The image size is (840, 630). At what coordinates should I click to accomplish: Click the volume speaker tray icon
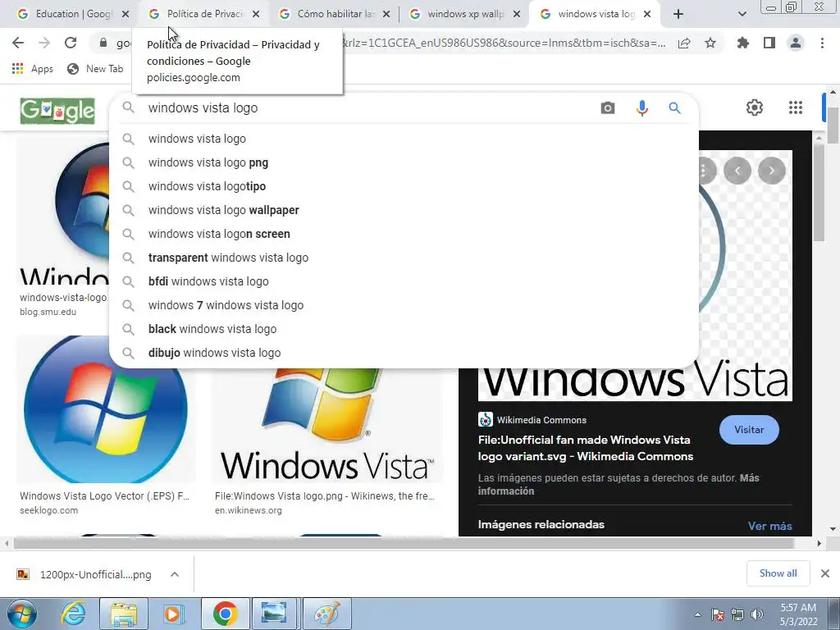pyautogui.click(x=757, y=614)
